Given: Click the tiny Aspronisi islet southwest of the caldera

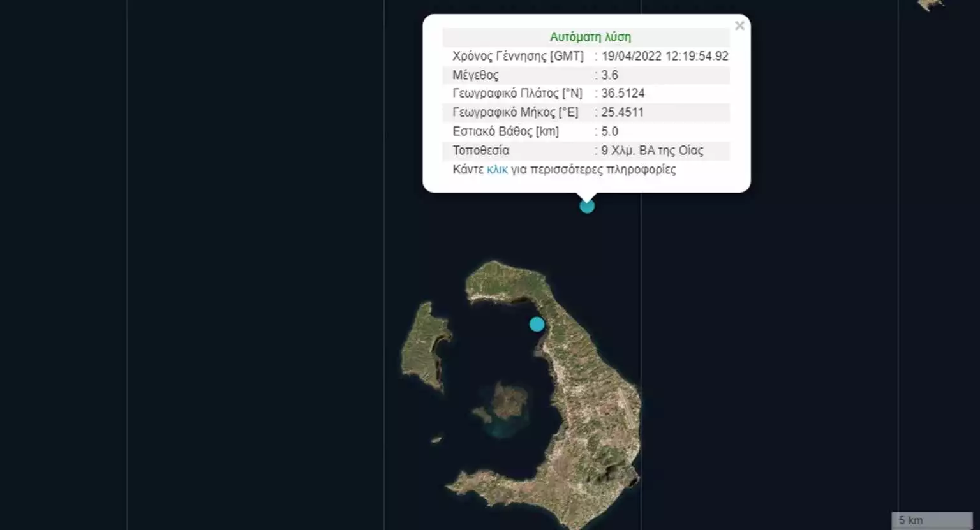Looking at the screenshot, I should [x=436, y=439].
